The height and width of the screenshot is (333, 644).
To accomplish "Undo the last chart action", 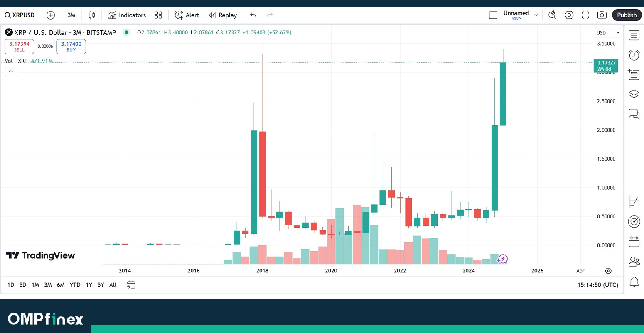I will pyautogui.click(x=253, y=15).
